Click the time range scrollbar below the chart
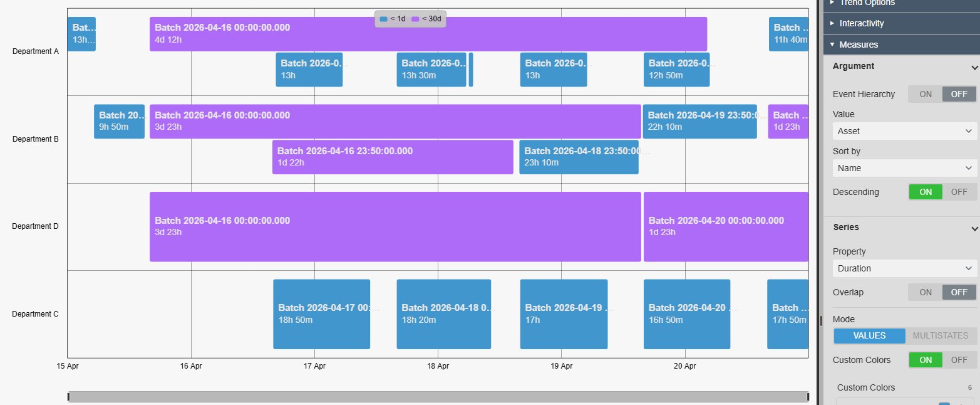The width and height of the screenshot is (980, 405). coord(438,397)
